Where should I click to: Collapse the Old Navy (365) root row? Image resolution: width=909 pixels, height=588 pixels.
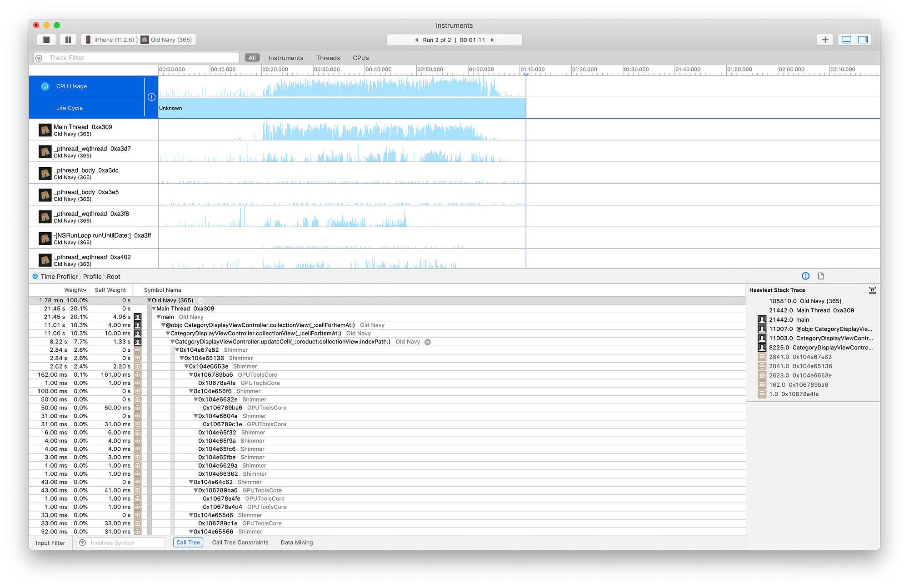[149, 300]
